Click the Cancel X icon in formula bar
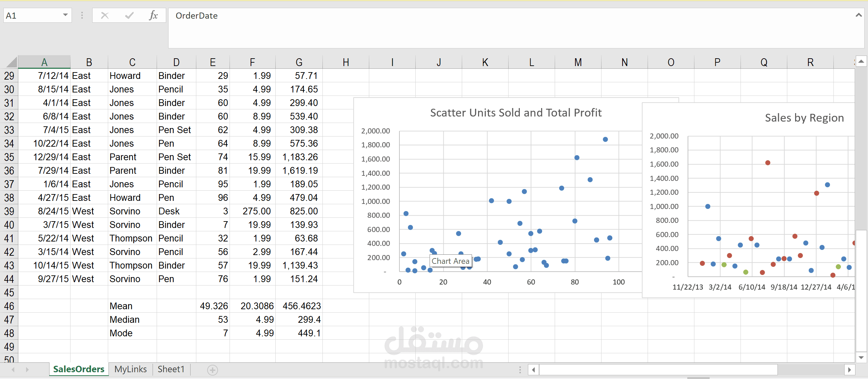The height and width of the screenshot is (379, 868). tap(105, 16)
